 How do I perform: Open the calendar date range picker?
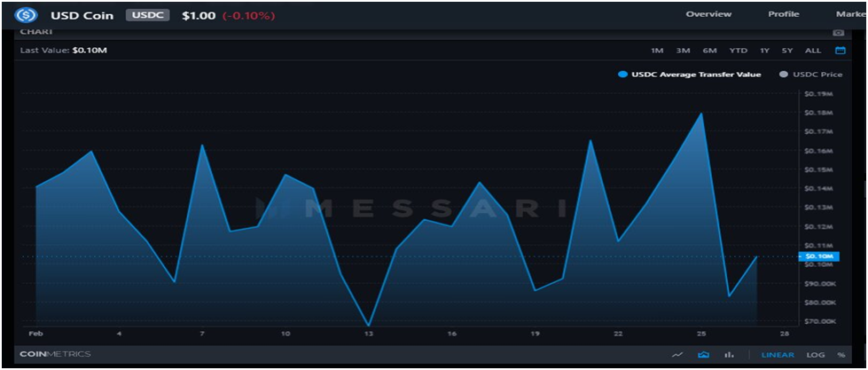click(x=840, y=51)
